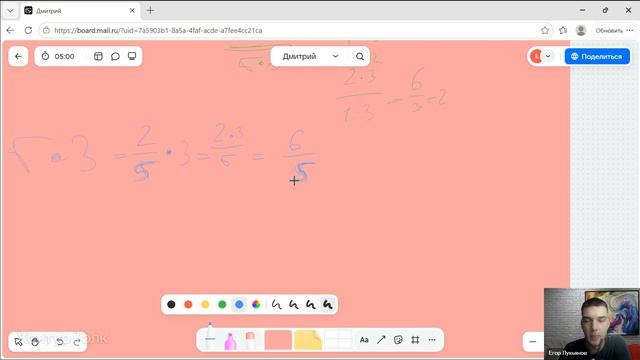
Task: Select the black pen color
Action: click(x=171, y=304)
